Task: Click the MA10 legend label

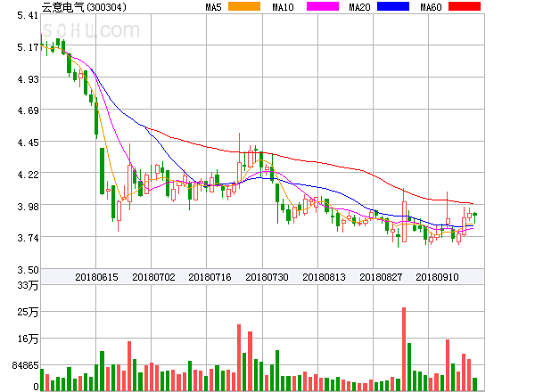Action: pyautogui.click(x=283, y=7)
